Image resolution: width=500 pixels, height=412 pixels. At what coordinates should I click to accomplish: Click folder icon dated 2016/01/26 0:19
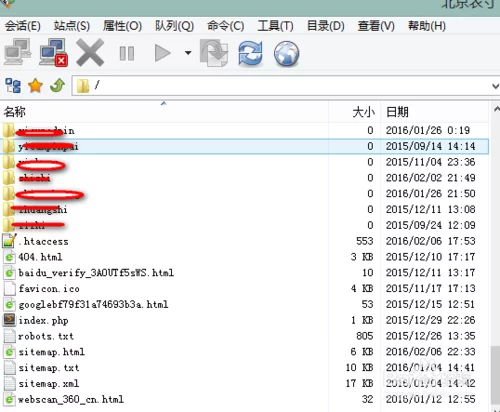pos(9,130)
